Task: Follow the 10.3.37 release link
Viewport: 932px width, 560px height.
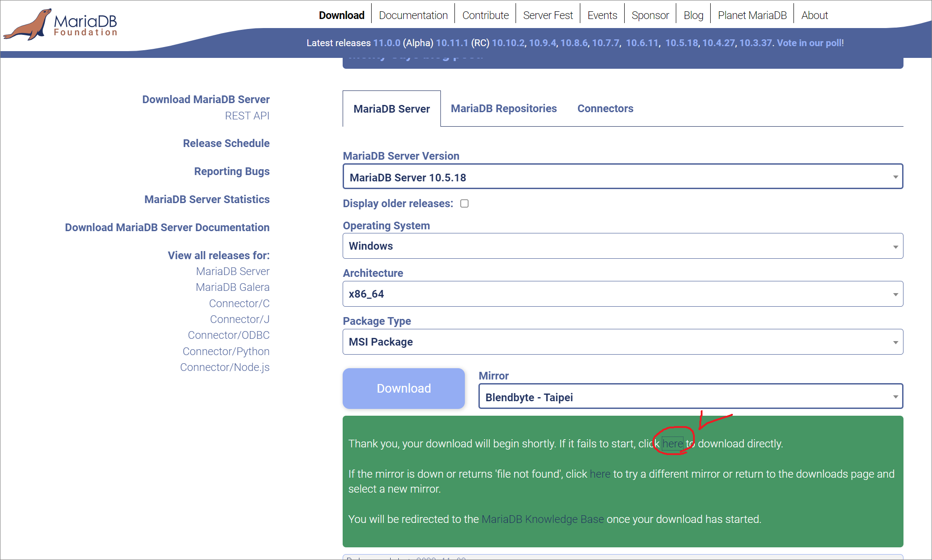Action: [x=755, y=43]
